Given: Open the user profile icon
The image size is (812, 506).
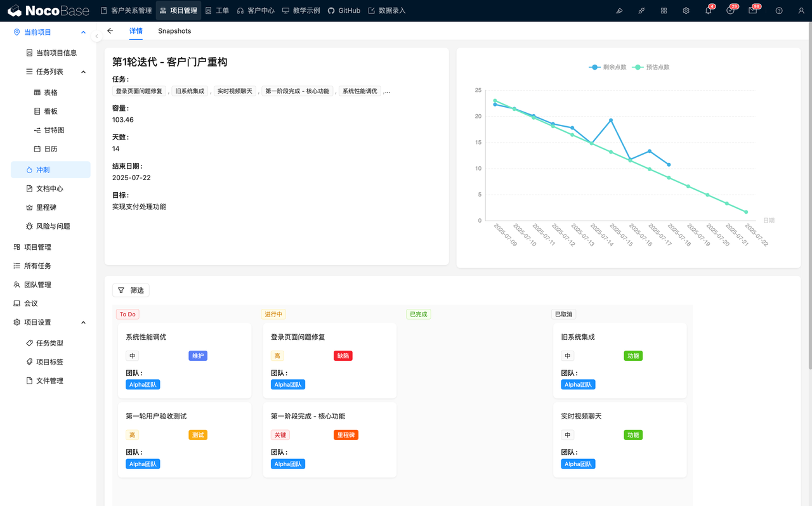Looking at the screenshot, I should coord(801,11).
